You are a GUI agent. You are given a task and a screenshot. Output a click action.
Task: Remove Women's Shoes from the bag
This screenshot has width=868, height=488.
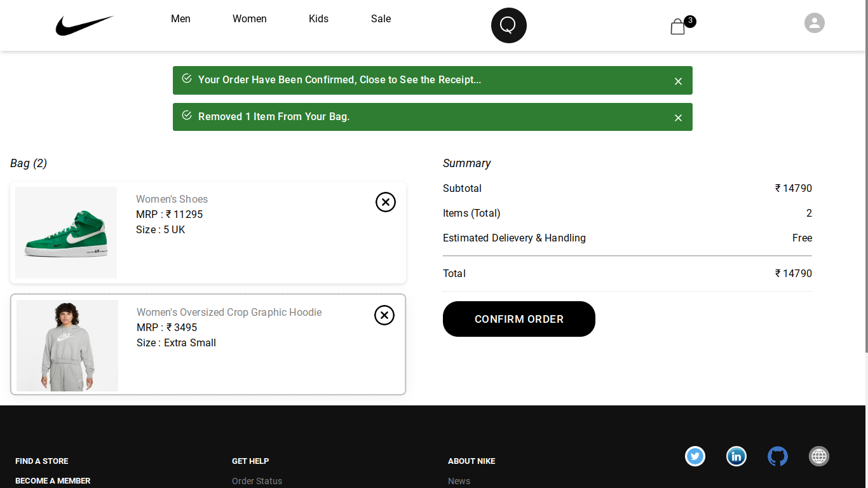click(x=386, y=202)
